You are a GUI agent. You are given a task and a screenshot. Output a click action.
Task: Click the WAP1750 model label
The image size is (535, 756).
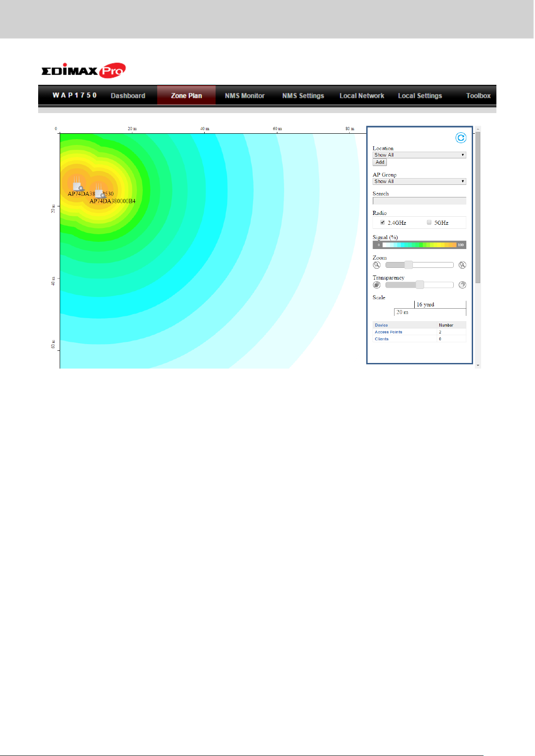pyautogui.click(x=75, y=95)
